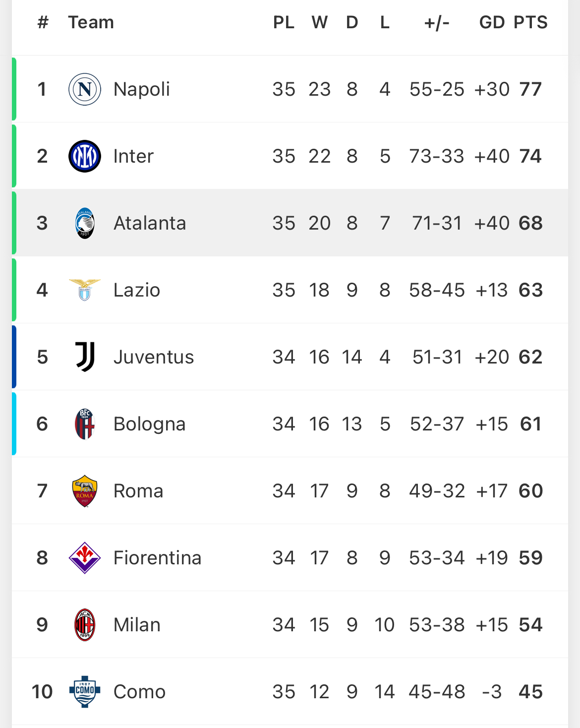Image resolution: width=580 pixels, height=728 pixels.
Task: Sort by the GD column header
Action: point(492,22)
